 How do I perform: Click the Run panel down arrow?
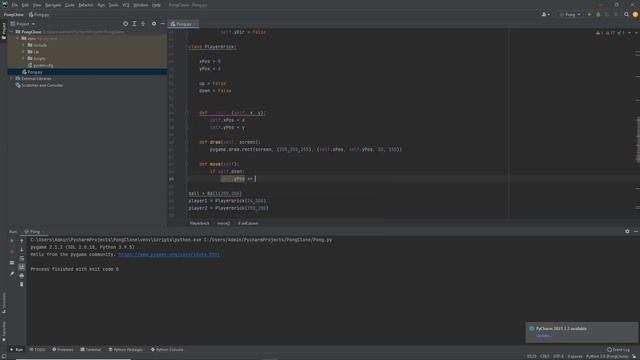tap(22, 250)
